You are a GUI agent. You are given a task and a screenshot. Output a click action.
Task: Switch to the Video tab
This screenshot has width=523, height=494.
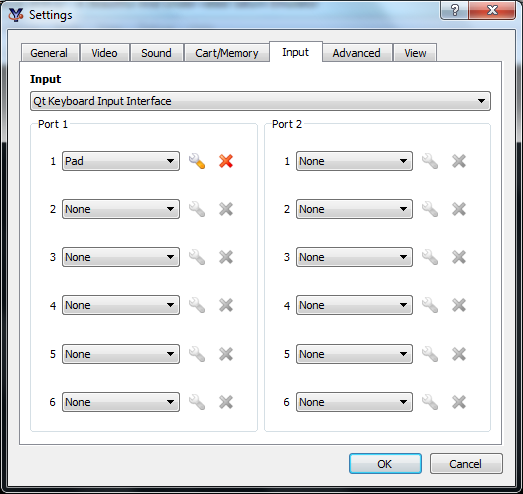104,53
